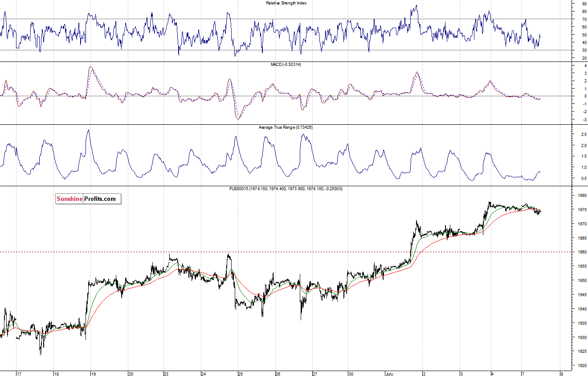Viewport: 588px width, 376px height.
Task: Click the 60 label on the RSI axis
Action: click(584, 27)
